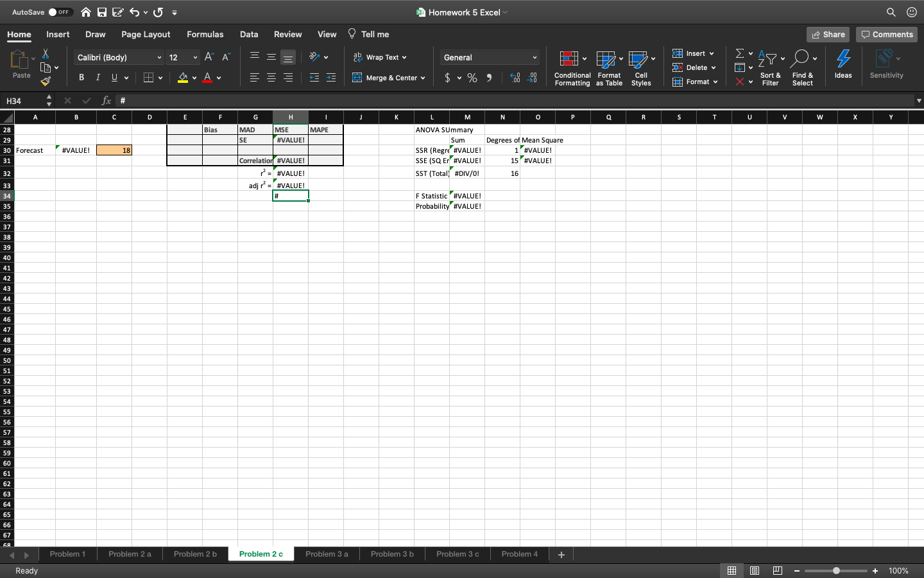This screenshot has height=578, width=924.
Task: Open the Format cells dropdown
Action: [695, 82]
